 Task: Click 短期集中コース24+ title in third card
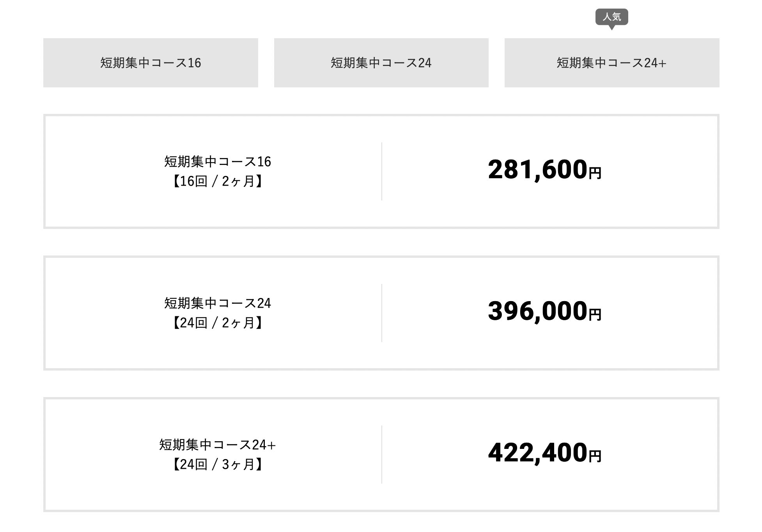tap(218, 445)
